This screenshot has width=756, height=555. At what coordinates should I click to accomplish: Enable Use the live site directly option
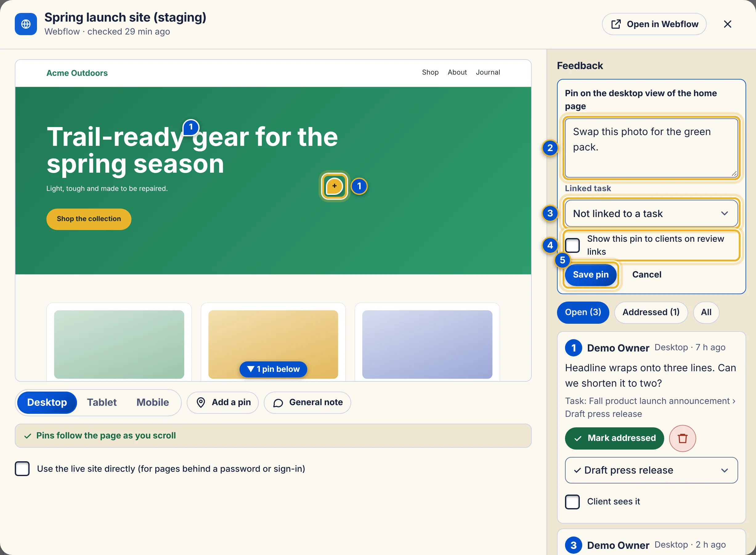pos(22,469)
